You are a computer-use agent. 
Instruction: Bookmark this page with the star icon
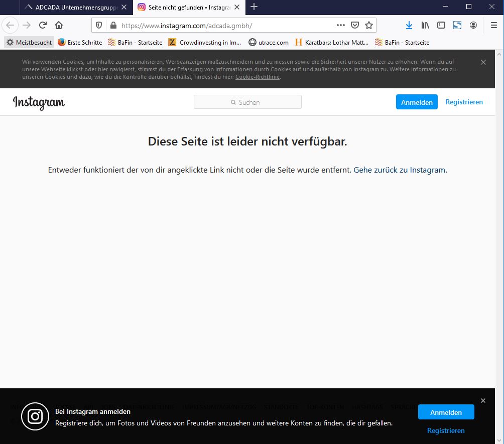point(369,25)
